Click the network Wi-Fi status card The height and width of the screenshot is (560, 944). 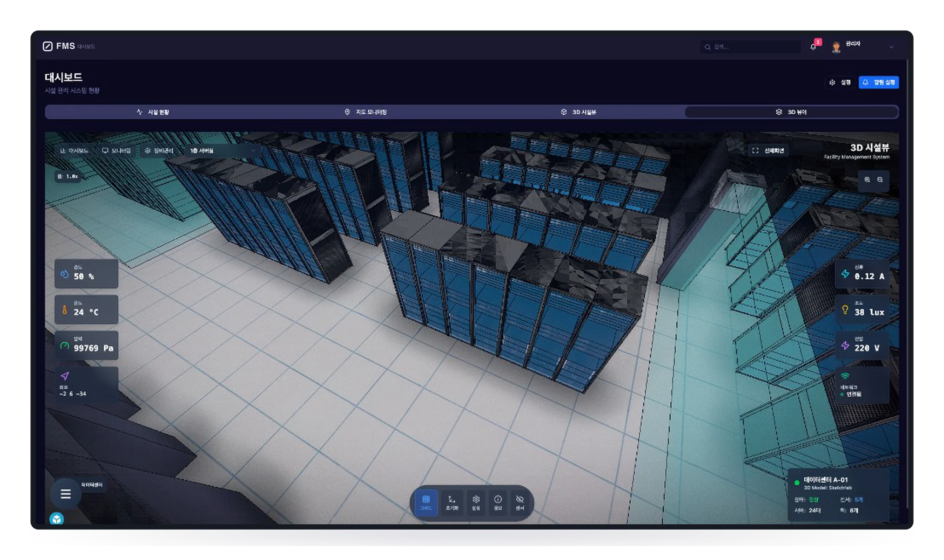tap(862, 385)
